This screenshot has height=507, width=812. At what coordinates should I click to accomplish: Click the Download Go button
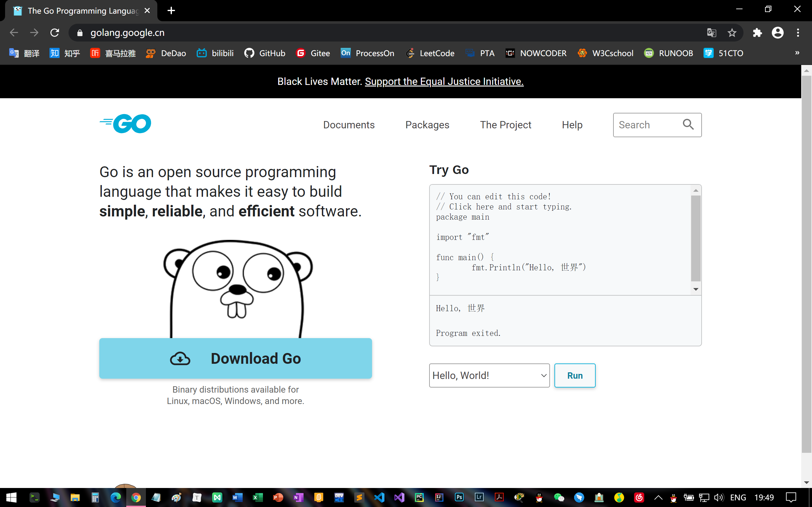click(x=236, y=358)
